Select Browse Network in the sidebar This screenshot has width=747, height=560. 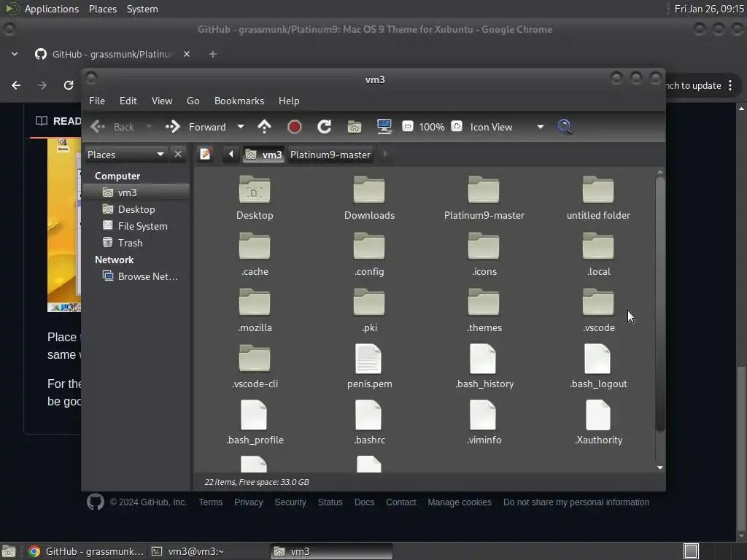(x=136, y=276)
